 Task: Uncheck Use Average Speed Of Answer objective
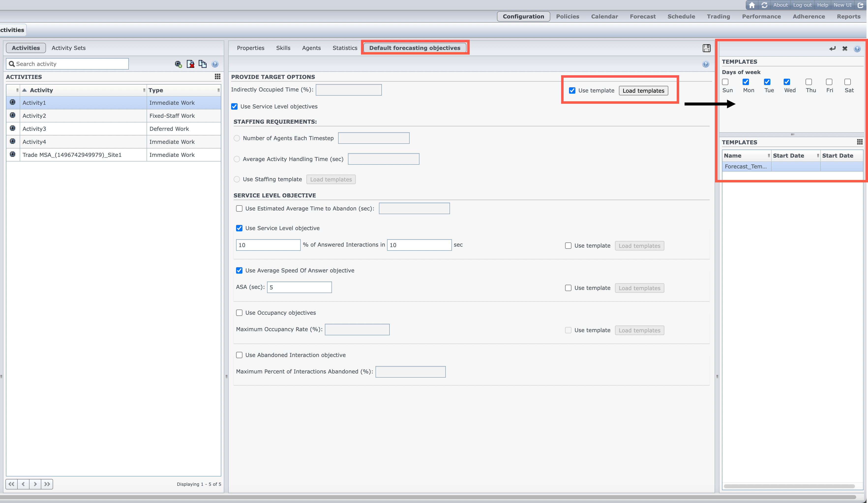pyautogui.click(x=239, y=271)
